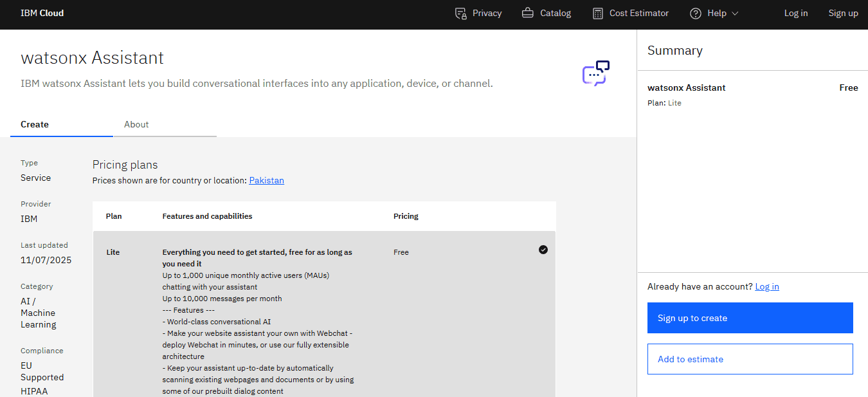The width and height of the screenshot is (868, 397).
Task: Click the AI / Machine Learning category text
Action: (x=39, y=313)
